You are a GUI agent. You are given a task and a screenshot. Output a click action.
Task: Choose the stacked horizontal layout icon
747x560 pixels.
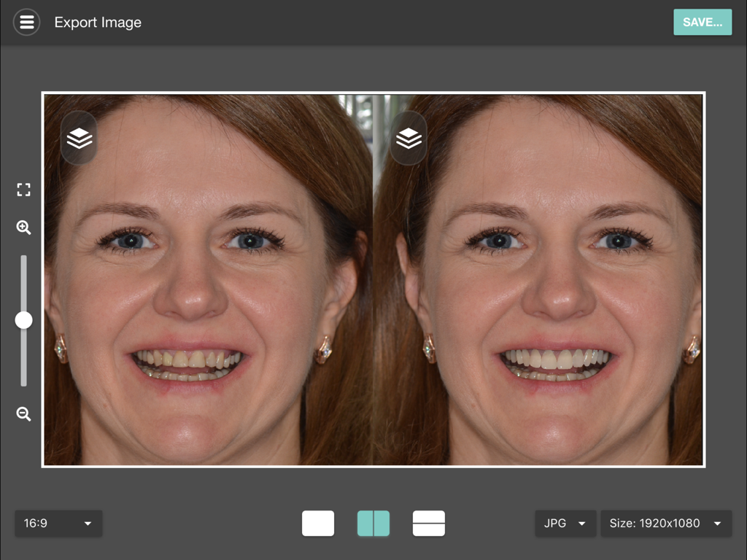pos(429,523)
